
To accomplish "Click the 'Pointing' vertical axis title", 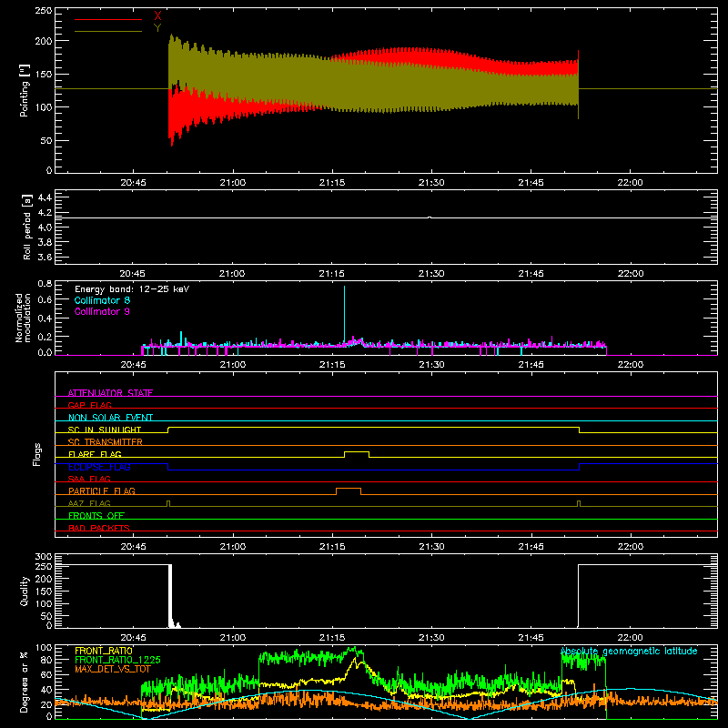I will pos(25,91).
